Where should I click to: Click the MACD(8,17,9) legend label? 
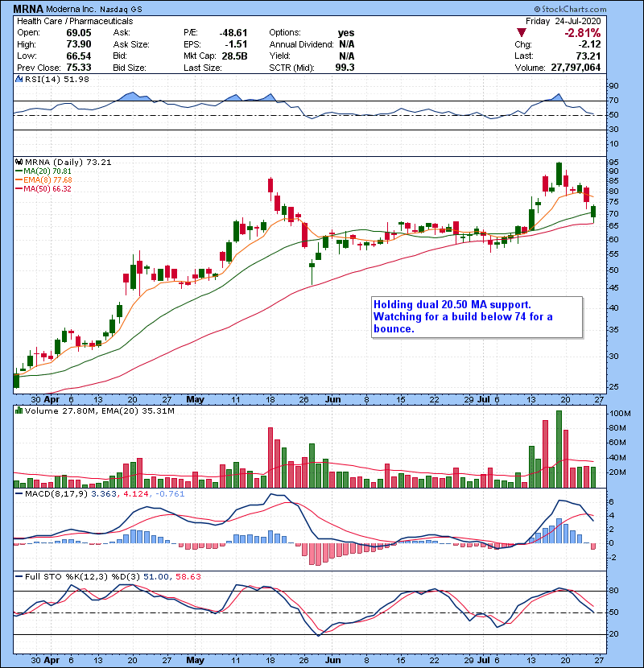56,494
